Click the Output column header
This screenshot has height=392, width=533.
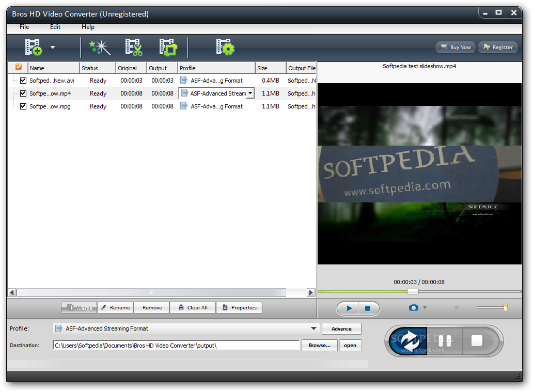point(163,68)
